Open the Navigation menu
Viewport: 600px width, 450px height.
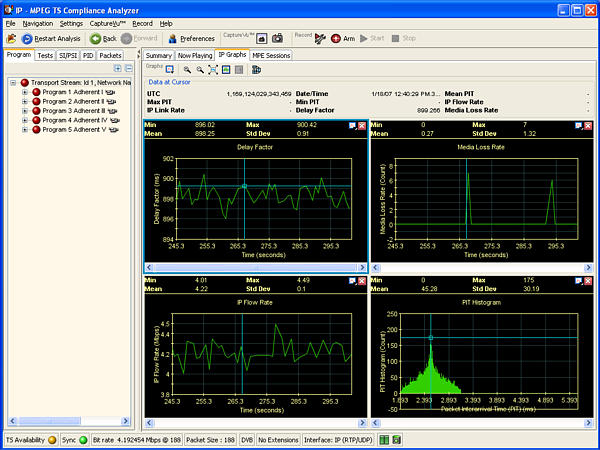(x=37, y=22)
